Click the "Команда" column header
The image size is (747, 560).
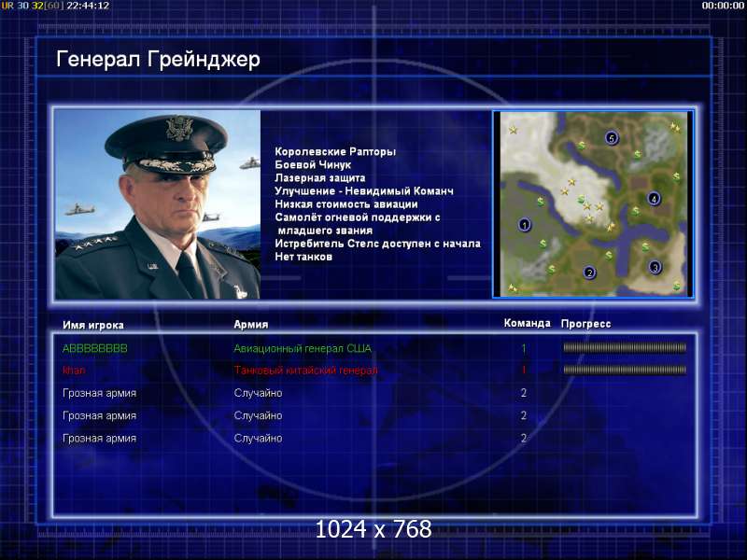pos(527,323)
